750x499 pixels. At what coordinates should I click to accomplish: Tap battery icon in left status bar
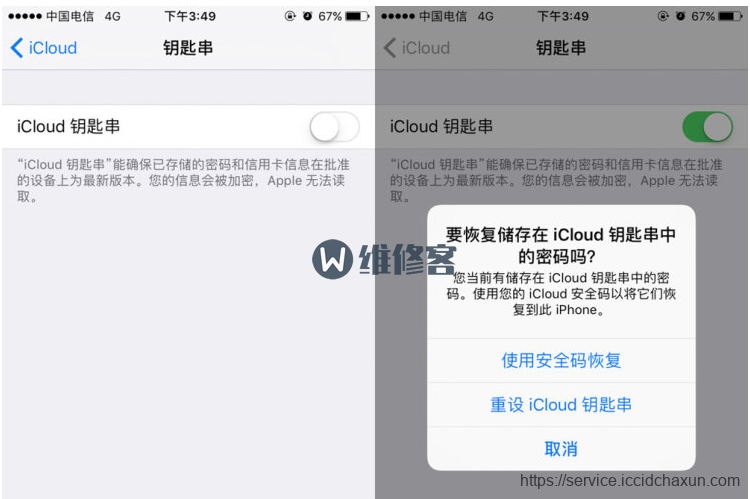point(357,16)
